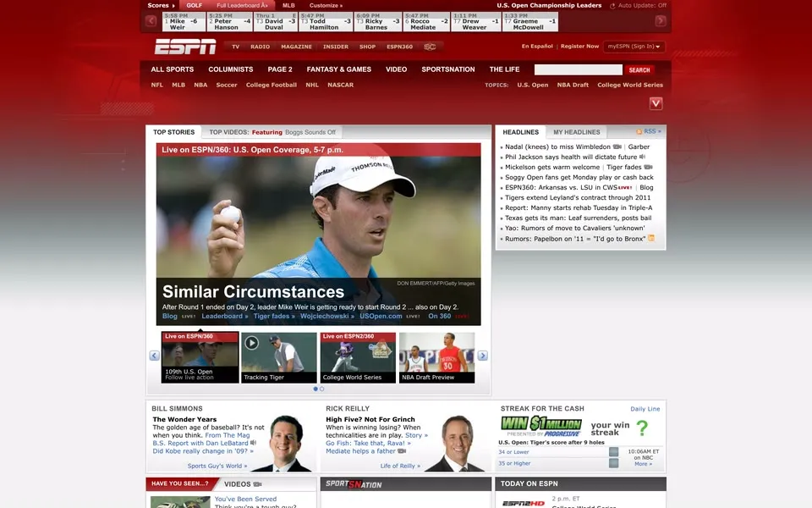Open RSS dropdown arrow link
Image resolution: width=812 pixels, height=508 pixels.
652,132
